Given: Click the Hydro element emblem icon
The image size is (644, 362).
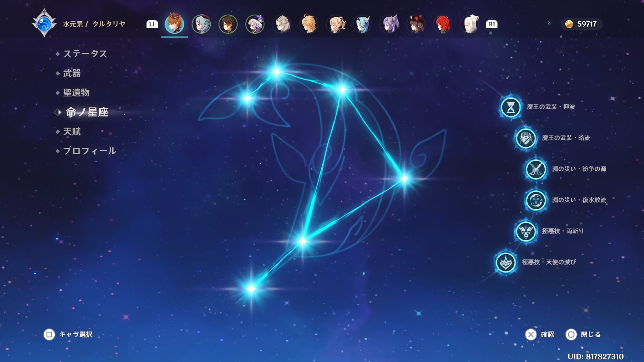Looking at the screenshot, I should tap(44, 24).
